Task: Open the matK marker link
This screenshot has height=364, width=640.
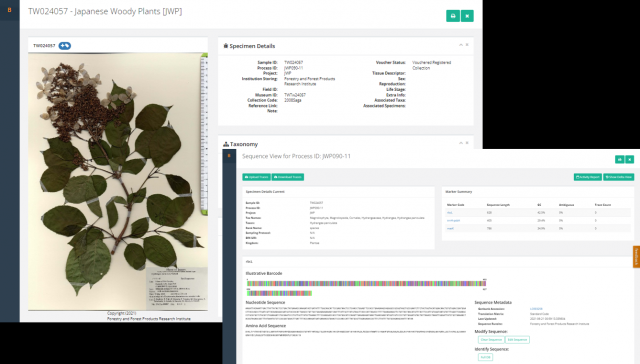Action: (x=450, y=229)
